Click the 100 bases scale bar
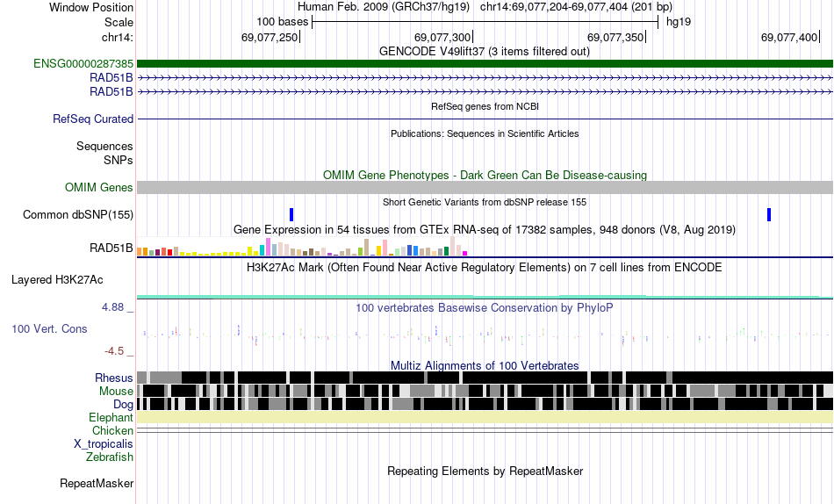This screenshot has width=834, height=504. coord(485,22)
